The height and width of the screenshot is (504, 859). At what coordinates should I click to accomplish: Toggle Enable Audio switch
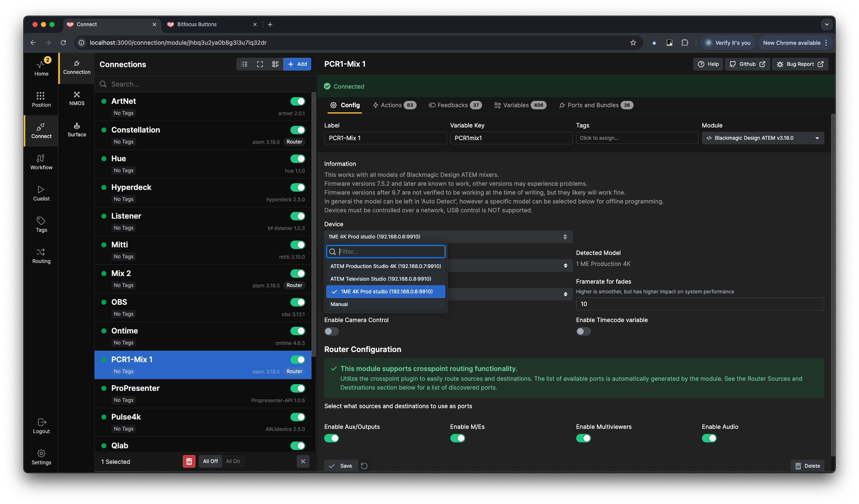pyautogui.click(x=709, y=438)
